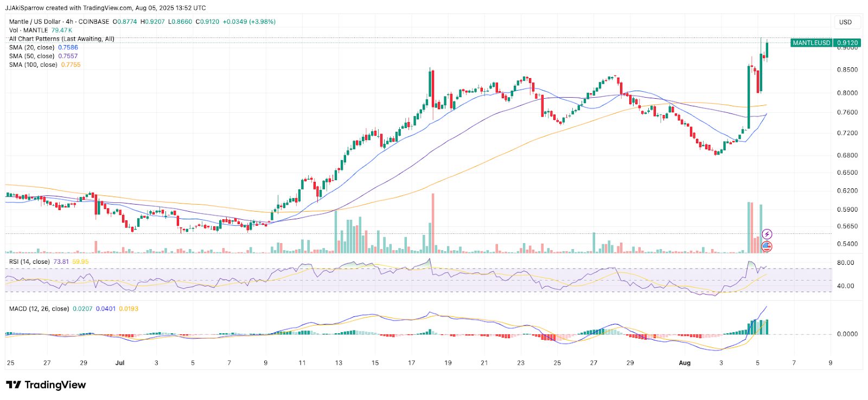The height and width of the screenshot is (400, 868).
Task: Click the Vol · MANTLE indicator legend
Action: 28,30
